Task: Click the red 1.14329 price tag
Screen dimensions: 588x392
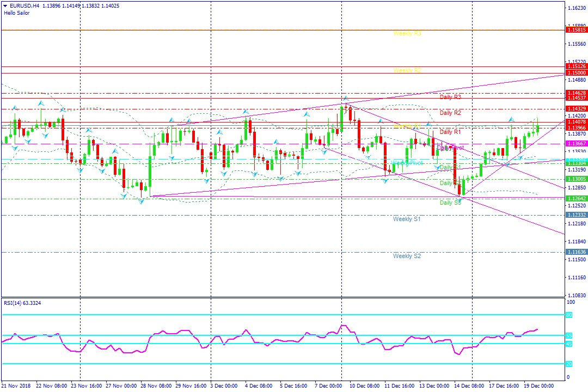Action: coord(577,109)
